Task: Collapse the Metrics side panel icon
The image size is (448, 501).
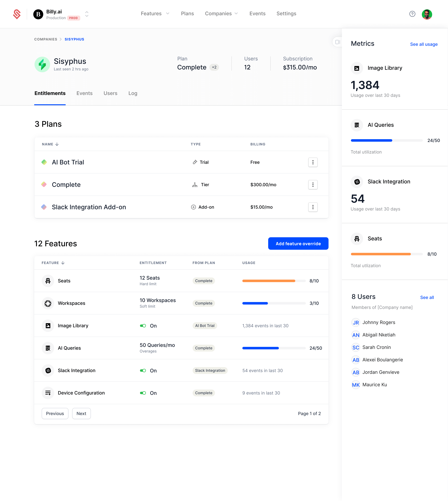Action: (x=337, y=42)
